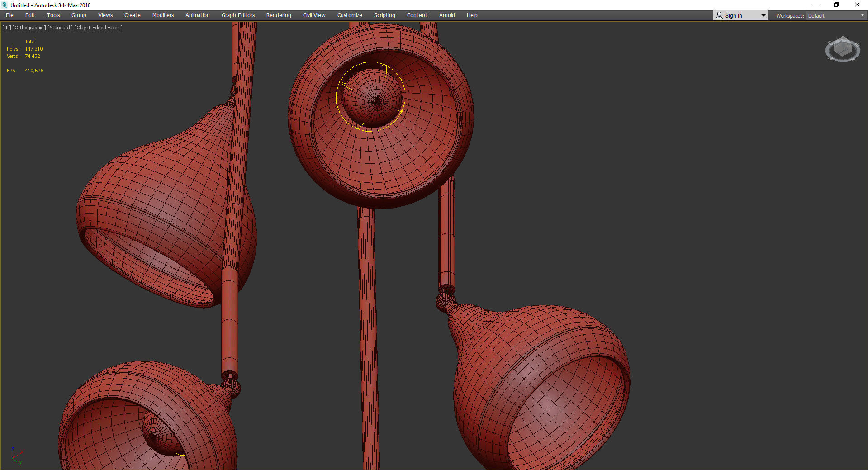Open the Content menu
868x470 pixels.
tap(417, 15)
